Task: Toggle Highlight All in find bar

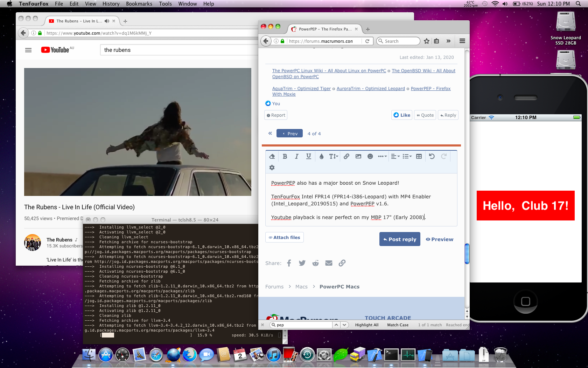Action: [x=367, y=325]
